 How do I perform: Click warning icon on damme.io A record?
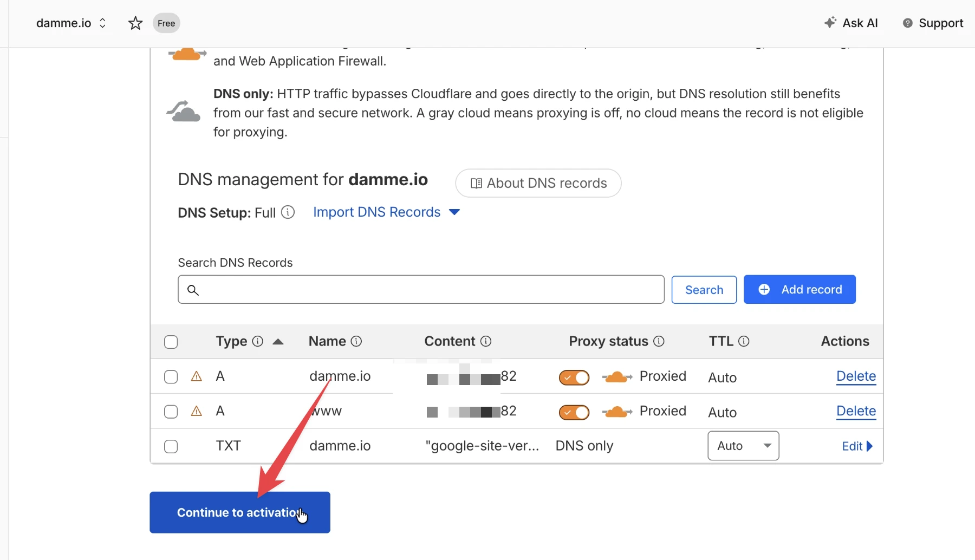197,376
